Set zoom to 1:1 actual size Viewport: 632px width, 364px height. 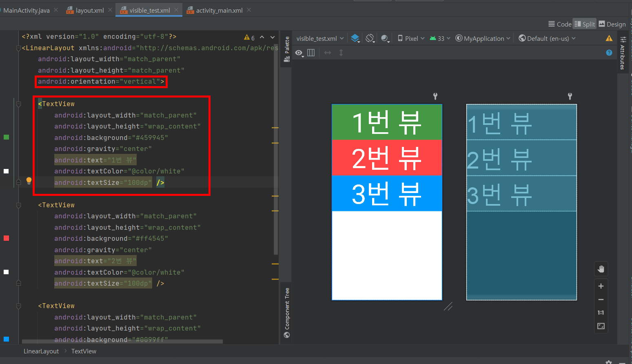(601, 313)
